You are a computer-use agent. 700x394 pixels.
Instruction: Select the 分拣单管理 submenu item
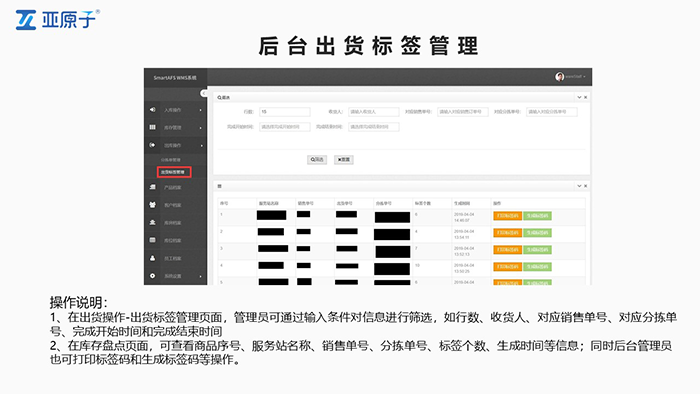pos(171,160)
